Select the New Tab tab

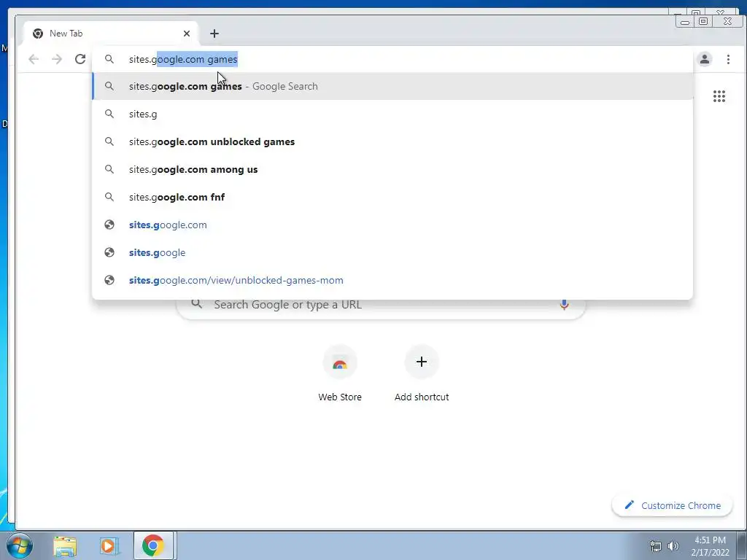[110, 34]
